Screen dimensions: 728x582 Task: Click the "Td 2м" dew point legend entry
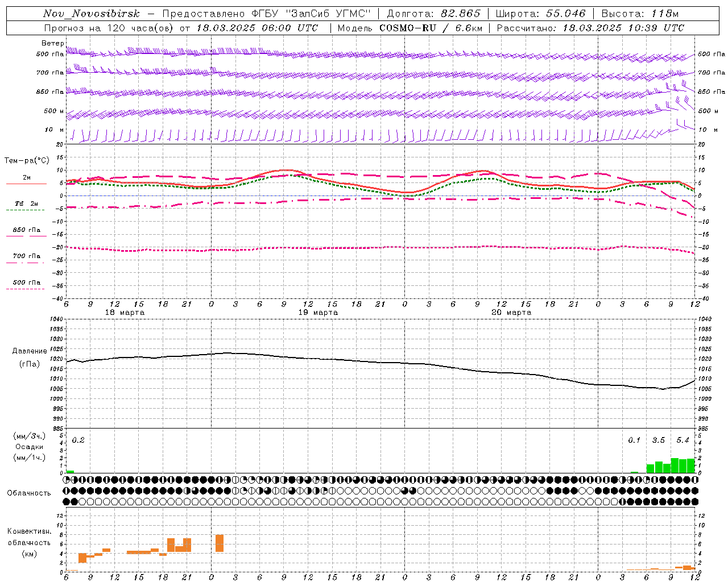(26, 203)
